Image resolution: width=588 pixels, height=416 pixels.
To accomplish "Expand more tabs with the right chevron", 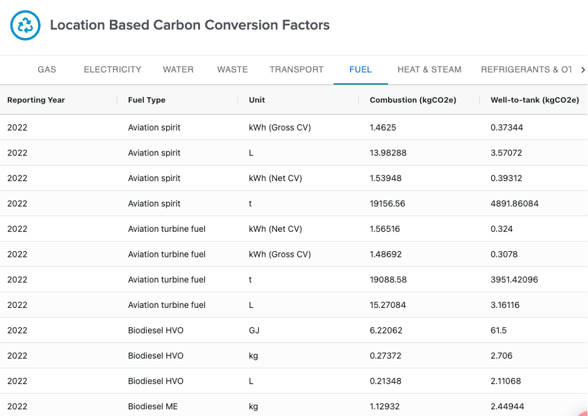I will point(583,70).
